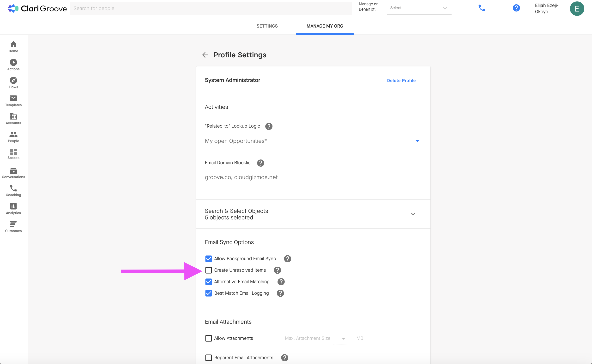Screen dimensions: 592x364
Task: Open Coaching from the sidebar
Action: 13,191
